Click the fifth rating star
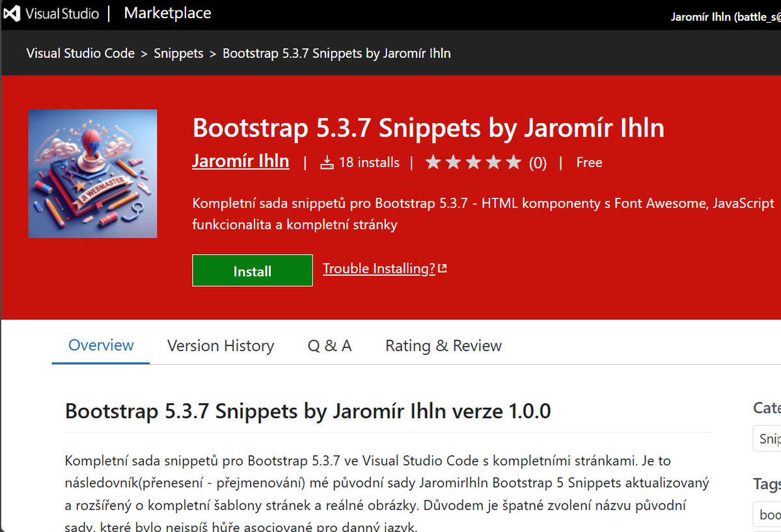 [x=514, y=162]
